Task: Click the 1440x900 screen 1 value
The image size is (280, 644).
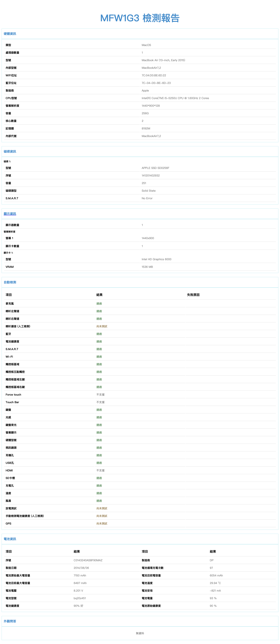Action: pos(148,238)
